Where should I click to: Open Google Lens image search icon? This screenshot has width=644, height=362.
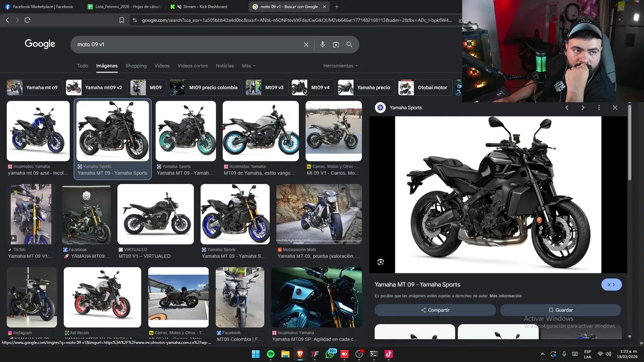(x=336, y=44)
